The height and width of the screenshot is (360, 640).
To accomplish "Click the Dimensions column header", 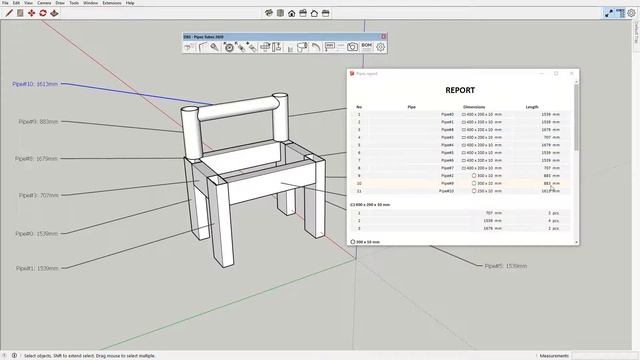I will click(x=474, y=107).
